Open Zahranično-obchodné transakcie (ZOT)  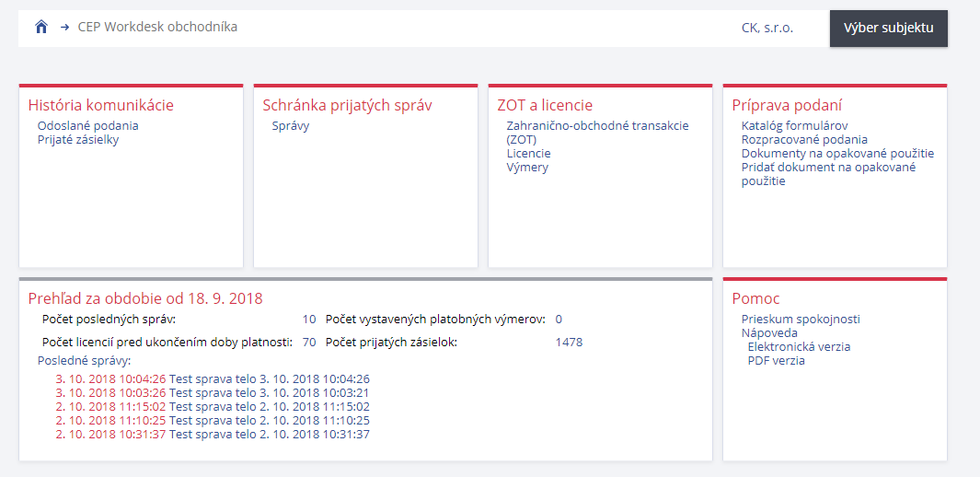597,133
